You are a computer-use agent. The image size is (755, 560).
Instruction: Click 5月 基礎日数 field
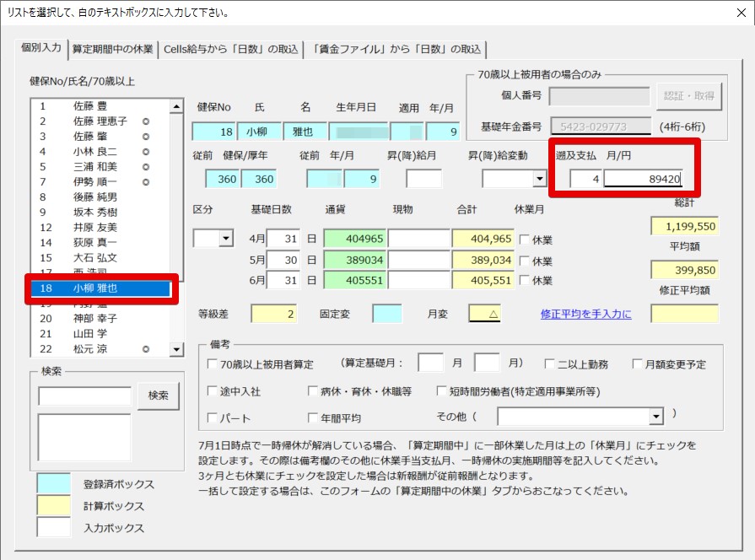283,260
